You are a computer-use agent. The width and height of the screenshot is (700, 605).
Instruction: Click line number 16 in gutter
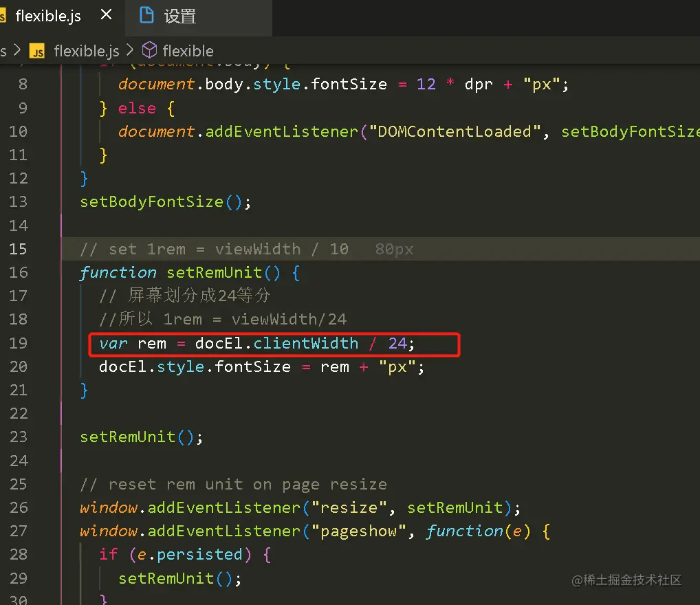(19, 272)
